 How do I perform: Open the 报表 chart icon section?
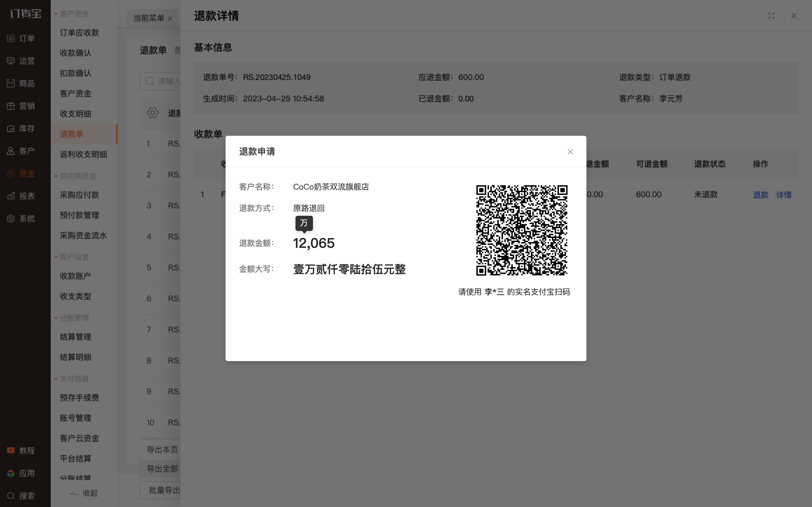[x=21, y=196]
